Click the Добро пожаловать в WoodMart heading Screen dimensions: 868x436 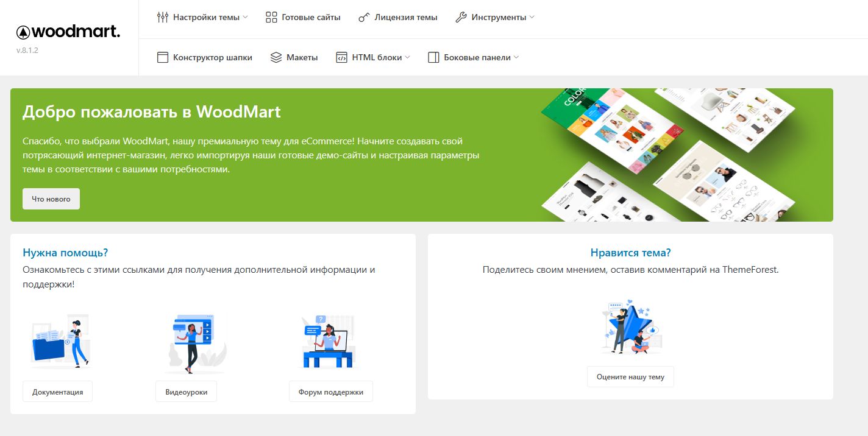click(152, 112)
